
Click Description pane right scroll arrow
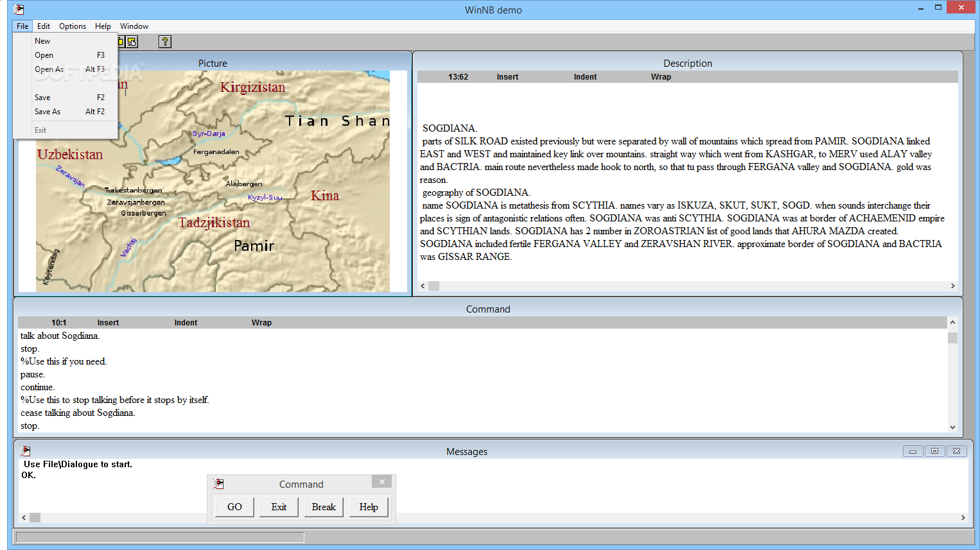coord(952,286)
